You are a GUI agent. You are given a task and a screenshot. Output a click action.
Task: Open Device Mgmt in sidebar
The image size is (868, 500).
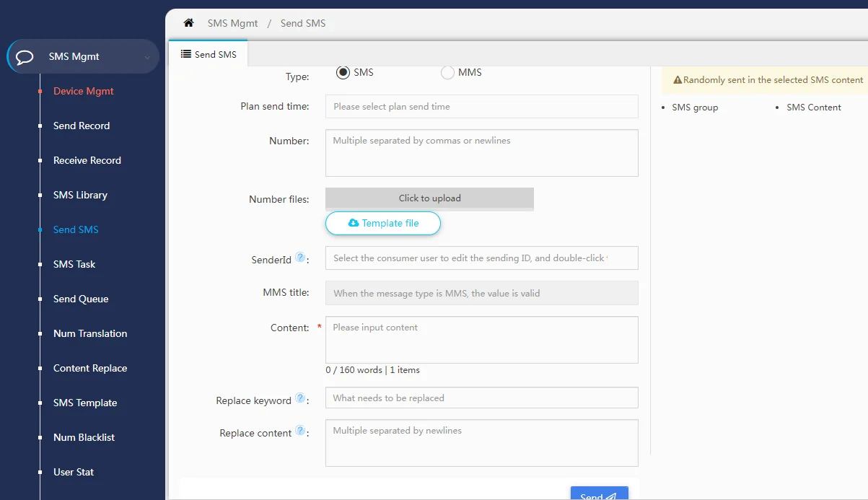click(84, 92)
